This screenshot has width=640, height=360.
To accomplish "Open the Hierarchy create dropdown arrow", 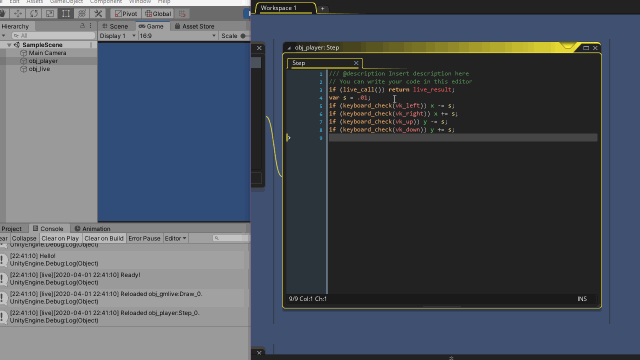I will click(x=4, y=36).
